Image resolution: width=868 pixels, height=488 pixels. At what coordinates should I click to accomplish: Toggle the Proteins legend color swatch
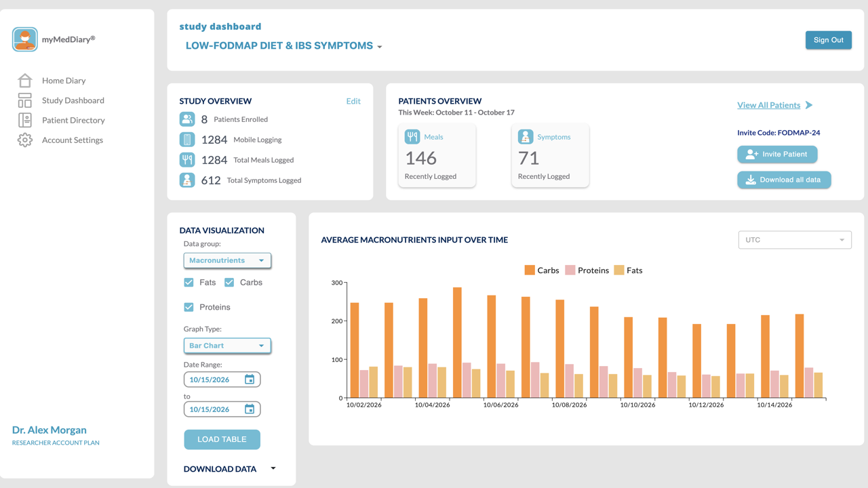pyautogui.click(x=570, y=270)
